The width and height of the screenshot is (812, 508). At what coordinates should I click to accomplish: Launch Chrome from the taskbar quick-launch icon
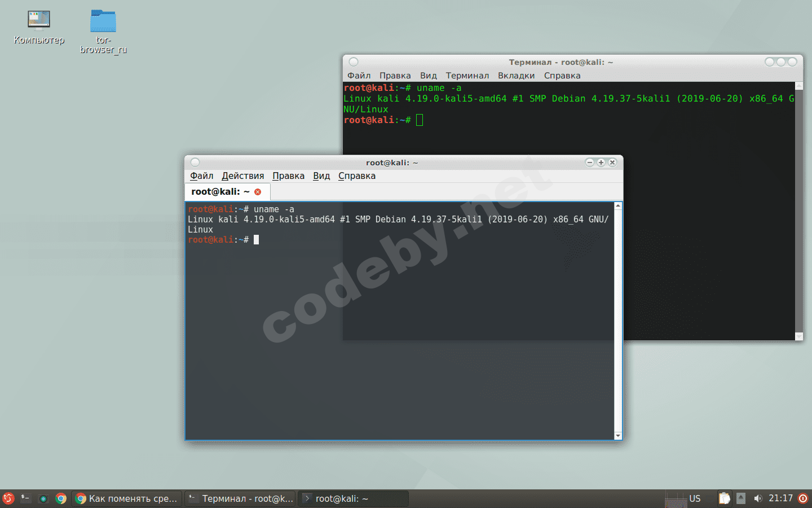click(61, 498)
